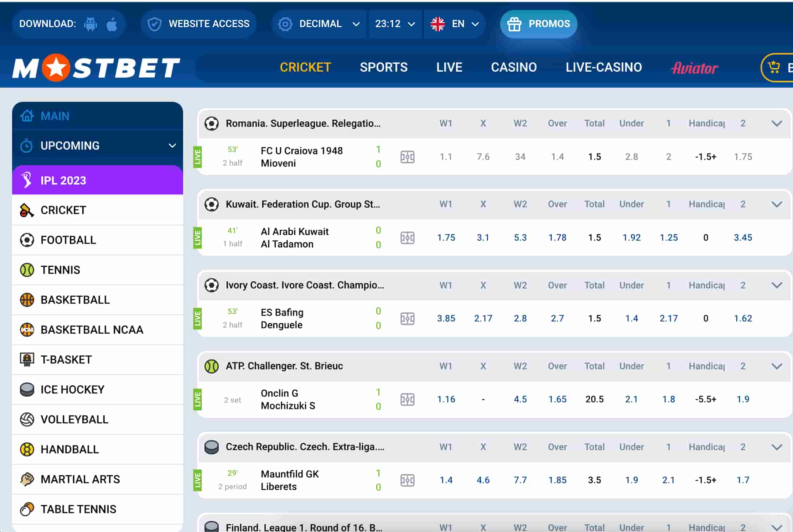Select MARTIAL ARTS in the sidebar menu
This screenshot has height=532, width=793.
pyautogui.click(x=98, y=479)
